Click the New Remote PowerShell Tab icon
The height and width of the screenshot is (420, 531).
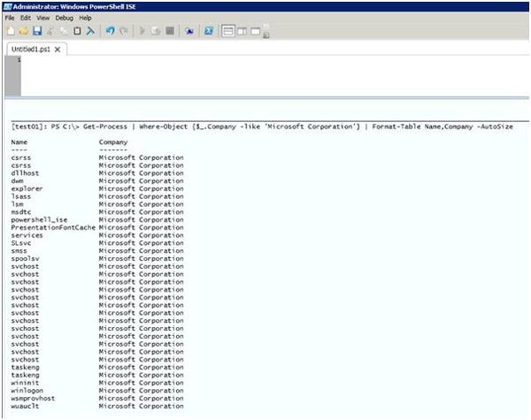tap(189, 31)
